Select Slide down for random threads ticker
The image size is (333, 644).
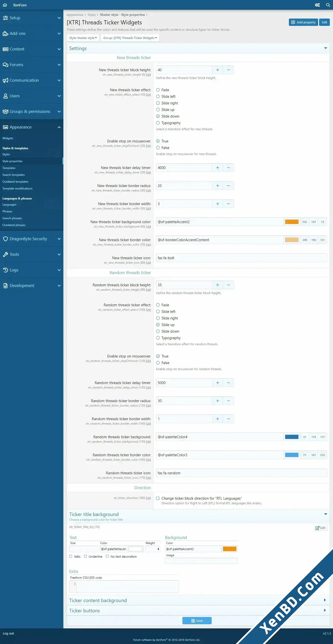click(158, 331)
